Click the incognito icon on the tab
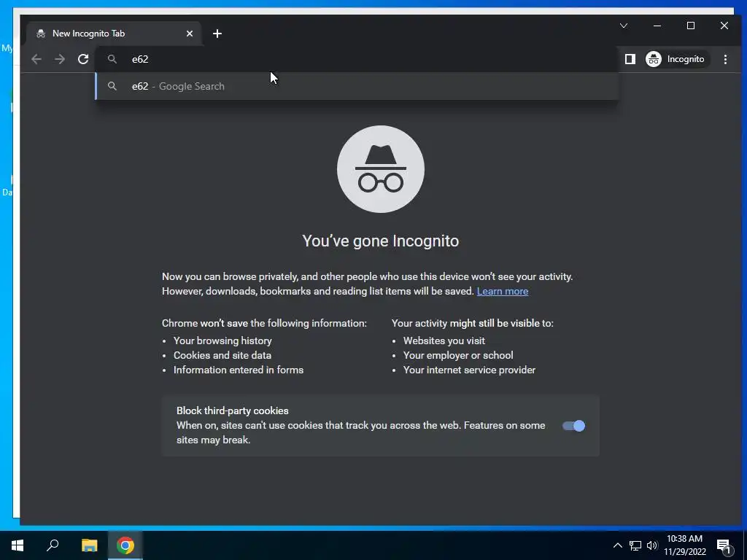 point(41,34)
